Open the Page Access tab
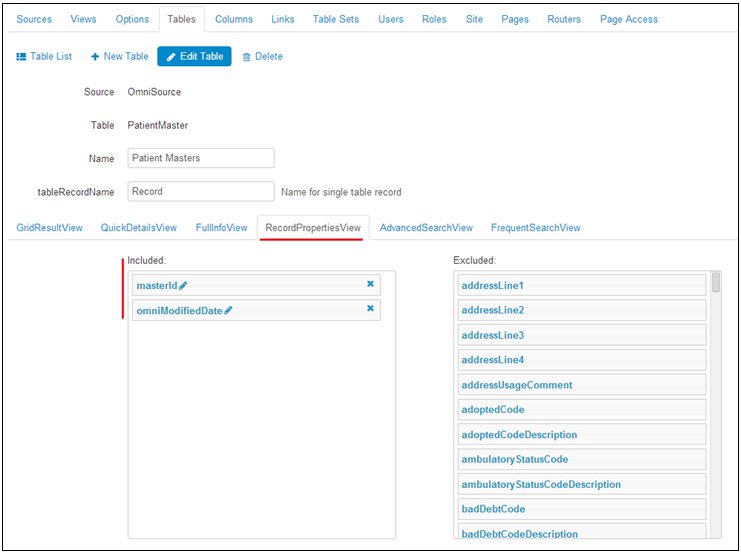This screenshot has height=554, width=741. [628, 19]
